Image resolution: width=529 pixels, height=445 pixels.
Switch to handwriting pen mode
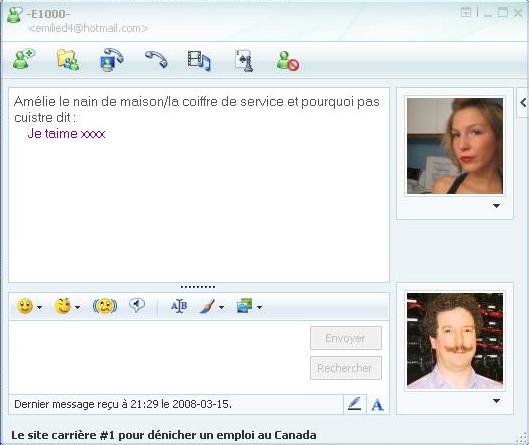click(355, 404)
